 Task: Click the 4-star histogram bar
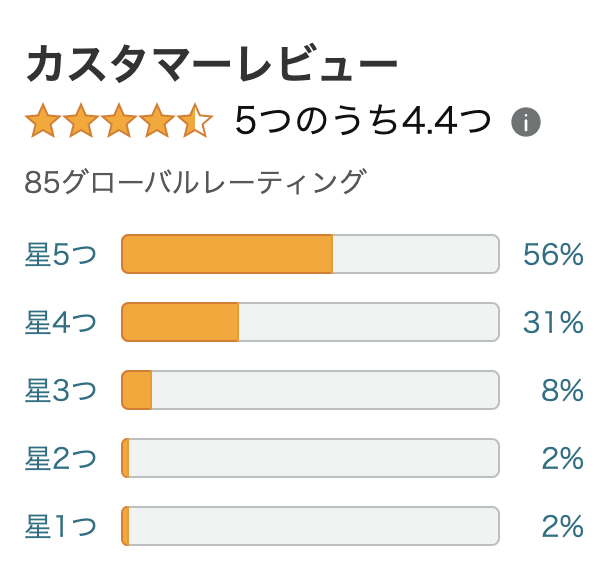[x=310, y=322]
